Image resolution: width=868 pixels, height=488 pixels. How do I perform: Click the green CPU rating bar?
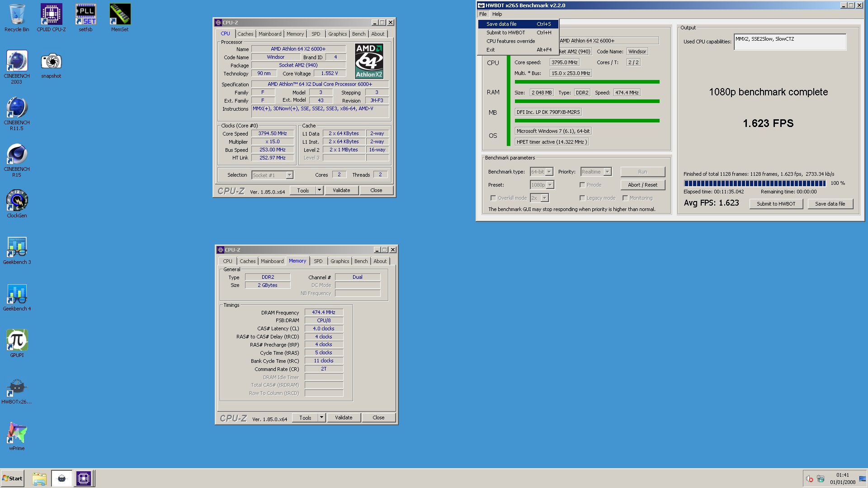[x=587, y=82]
